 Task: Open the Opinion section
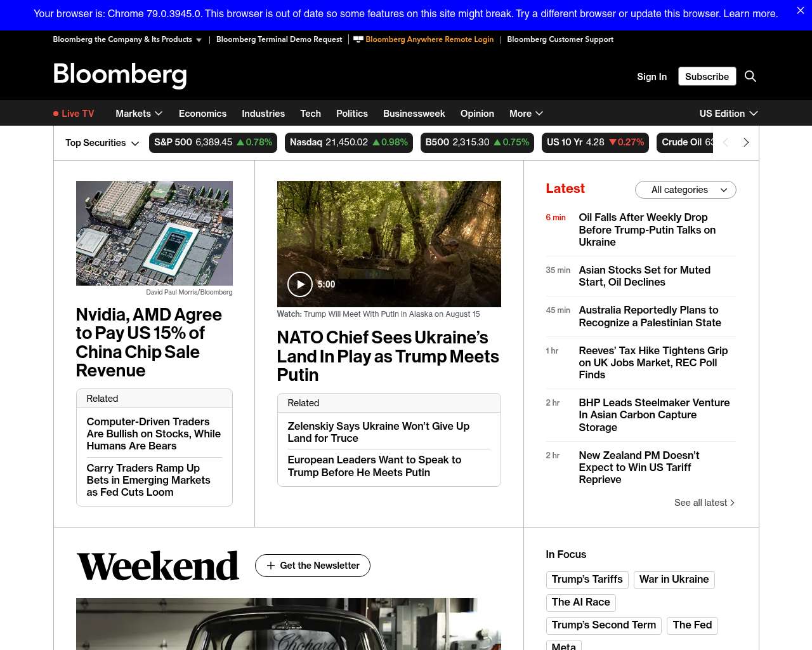point(477,114)
